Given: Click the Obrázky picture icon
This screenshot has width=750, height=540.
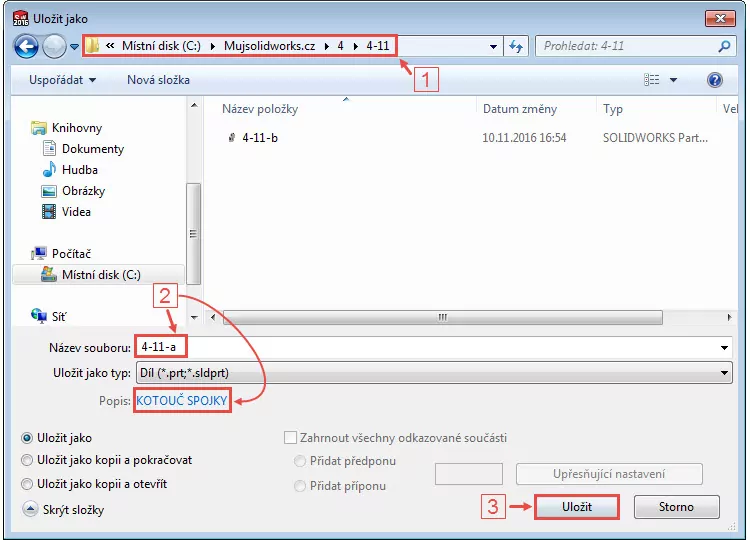Looking at the screenshot, I should (x=49, y=191).
